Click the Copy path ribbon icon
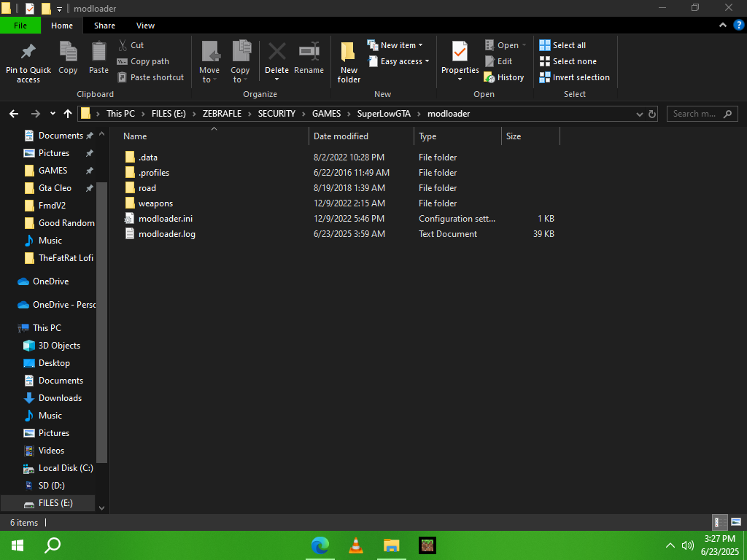The image size is (747, 560). tap(122, 61)
